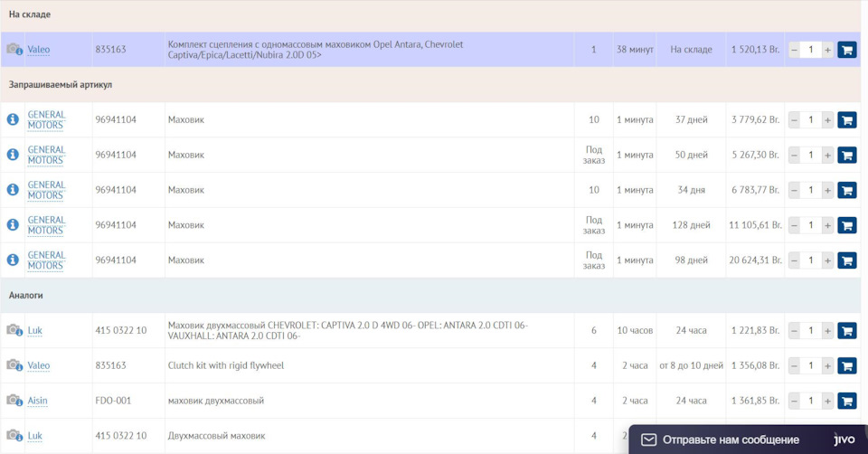Increase quantity for 3 779,62 Br row
Image resolution: width=868 pixels, height=454 pixels.
(827, 120)
